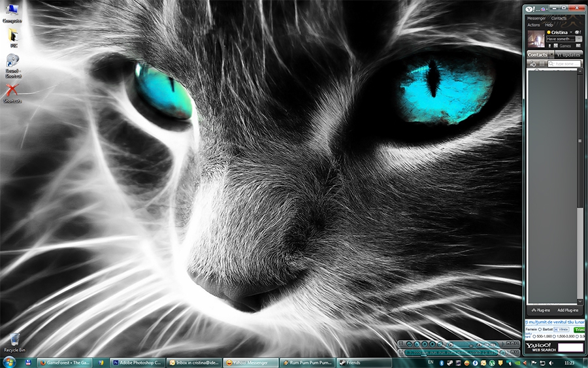Screen dimensions: 588x368
Task: Open the Contacts menu in menu bar
Action: click(x=559, y=18)
